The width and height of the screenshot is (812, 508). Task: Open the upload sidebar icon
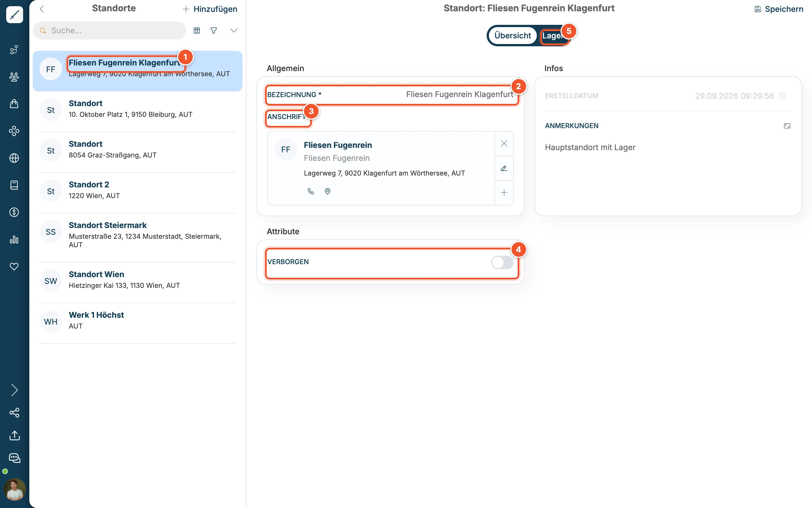click(x=14, y=435)
